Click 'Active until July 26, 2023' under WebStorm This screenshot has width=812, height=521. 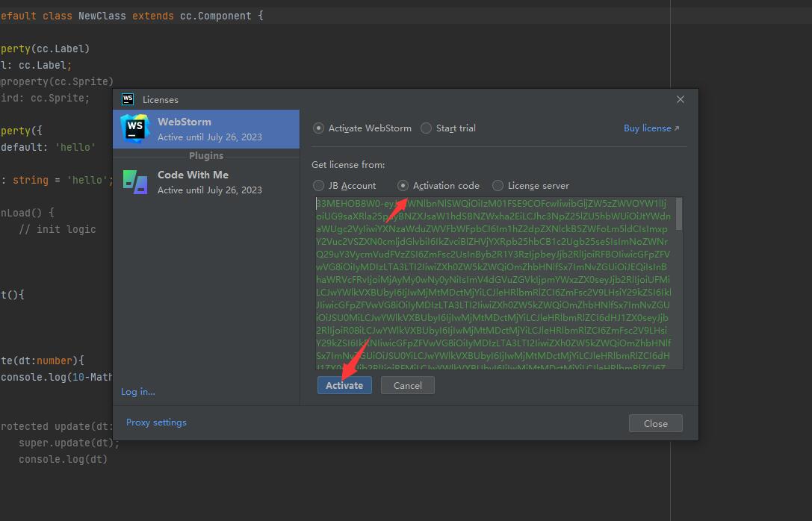210,137
